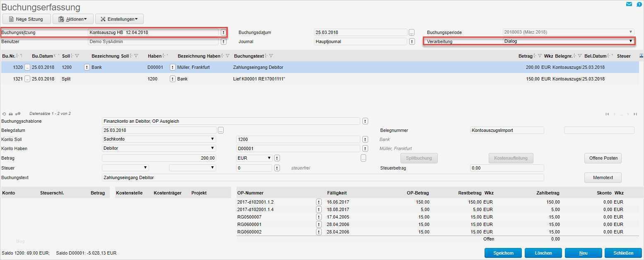
Task: Expand the EUR currency dropdown
Action: coord(269,158)
